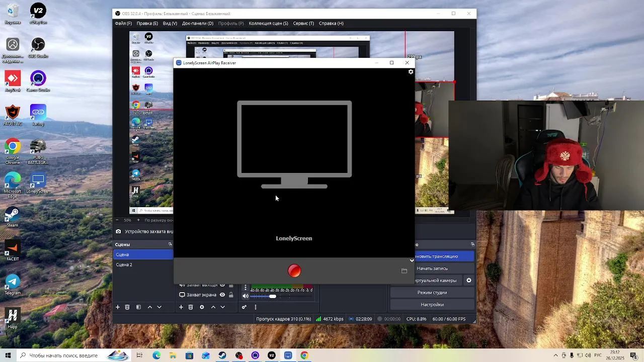Open virtual camera settings gear in OBS
Image resolution: width=644 pixels, height=362 pixels.
pos(469,281)
